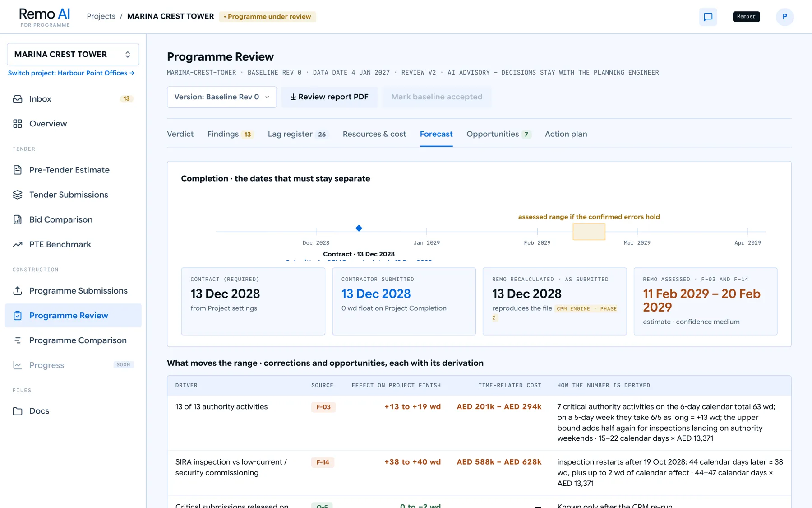Click the Programme under review status badge
The image size is (812, 508).
[x=268, y=17]
